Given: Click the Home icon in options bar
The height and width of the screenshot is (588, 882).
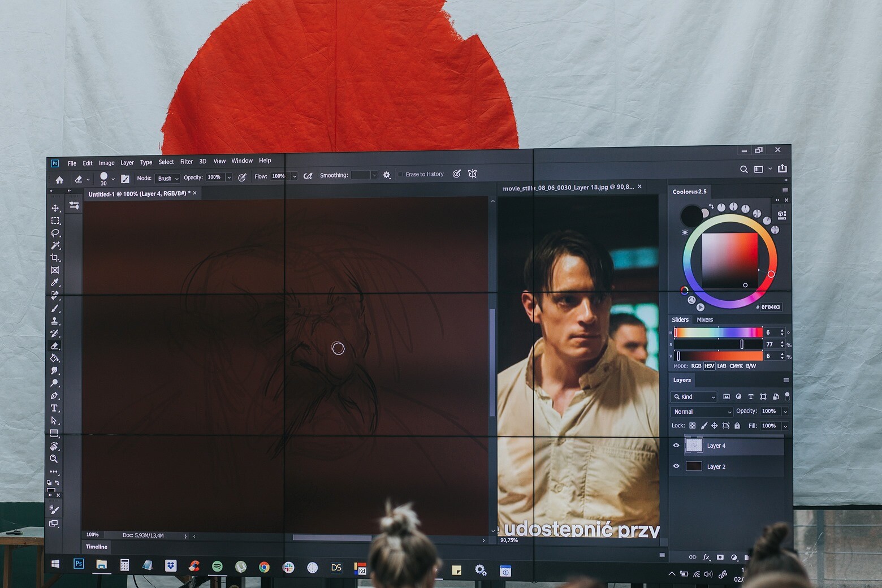Looking at the screenshot, I should (59, 180).
